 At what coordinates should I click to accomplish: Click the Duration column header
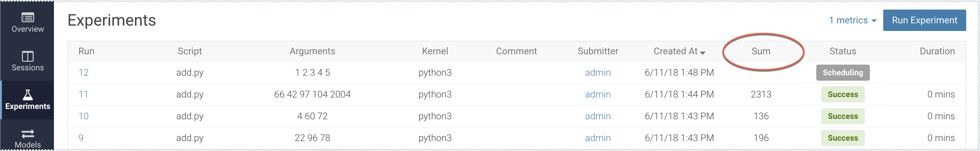point(937,51)
